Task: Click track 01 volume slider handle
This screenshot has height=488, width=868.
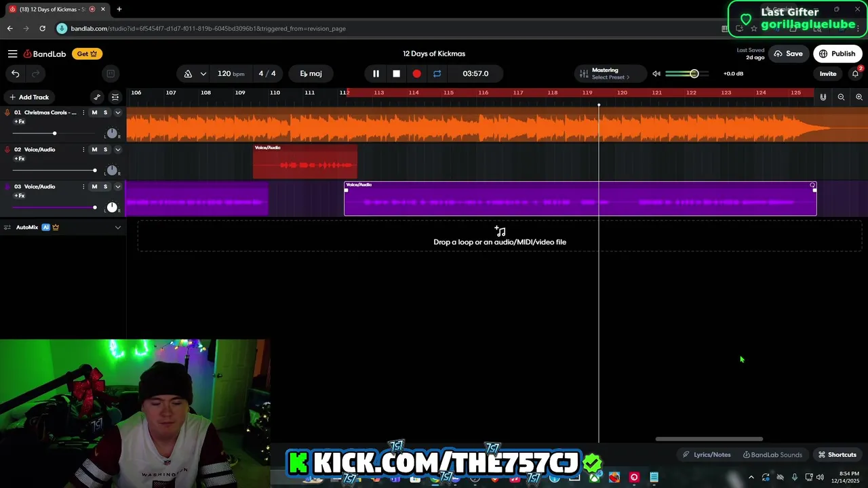Action: click(54, 134)
